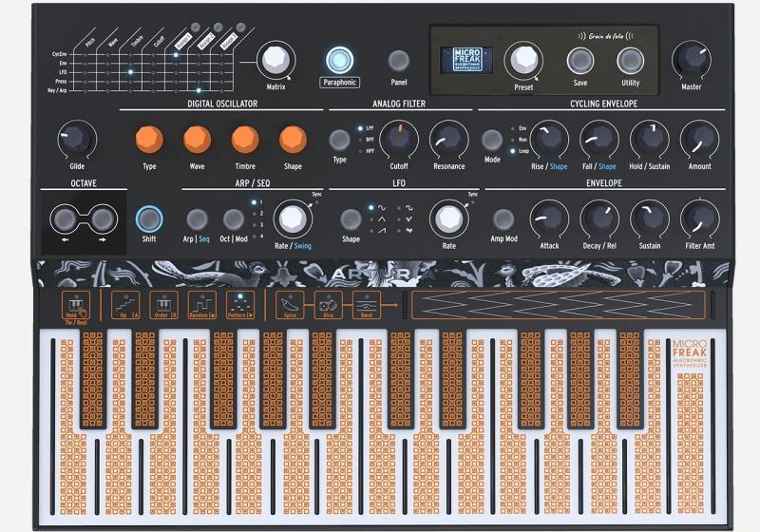Toggle the Amp Mod button

[x=503, y=219]
